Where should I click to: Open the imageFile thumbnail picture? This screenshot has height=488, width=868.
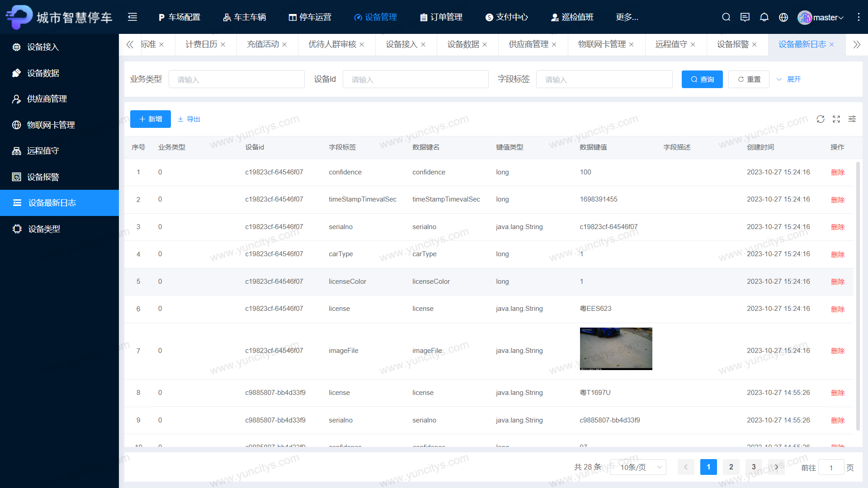(x=616, y=349)
